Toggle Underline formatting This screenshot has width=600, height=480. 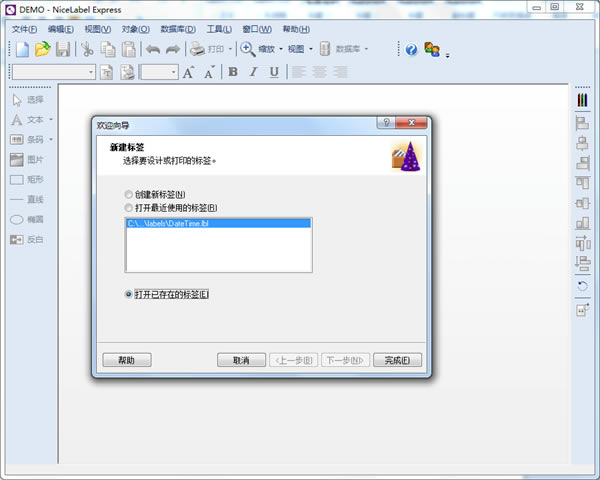(x=274, y=72)
